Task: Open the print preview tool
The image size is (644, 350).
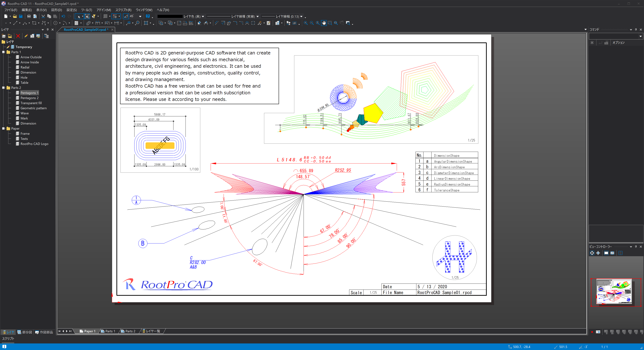Action: 35,16
